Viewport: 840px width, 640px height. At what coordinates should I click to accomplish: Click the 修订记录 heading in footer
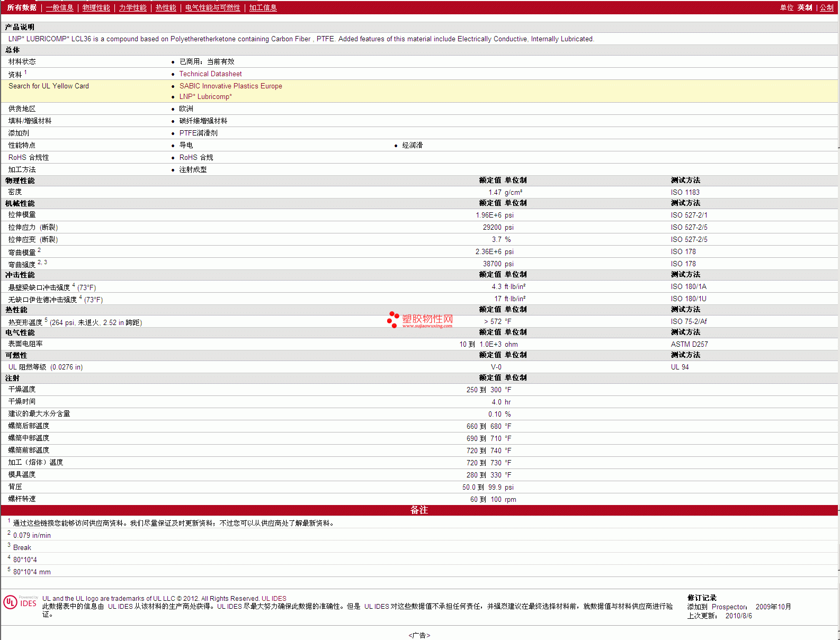[x=702, y=598]
